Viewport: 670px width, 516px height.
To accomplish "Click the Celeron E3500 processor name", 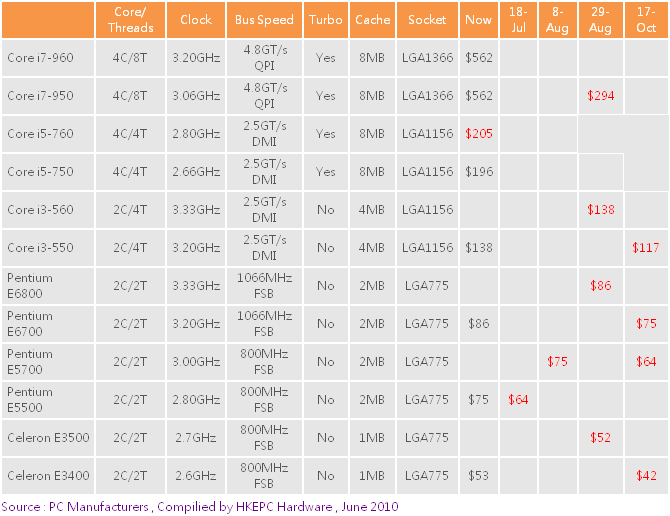I will (48, 438).
